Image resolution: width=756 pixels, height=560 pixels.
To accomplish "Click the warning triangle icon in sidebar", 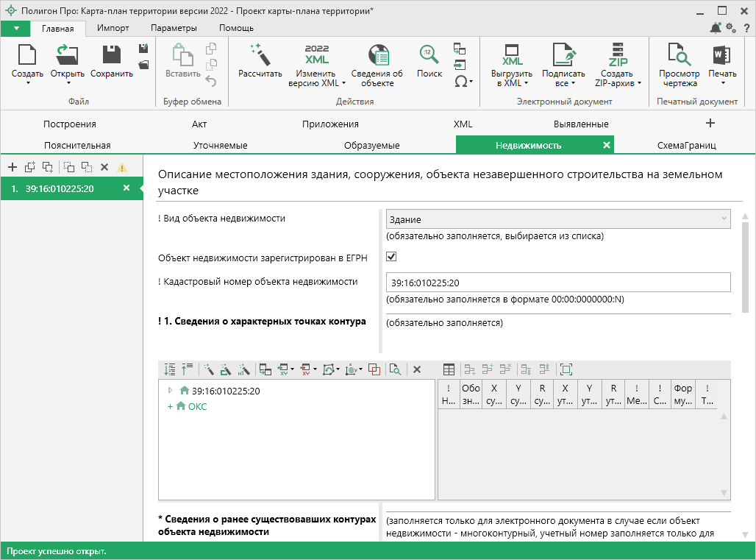I will click(122, 167).
